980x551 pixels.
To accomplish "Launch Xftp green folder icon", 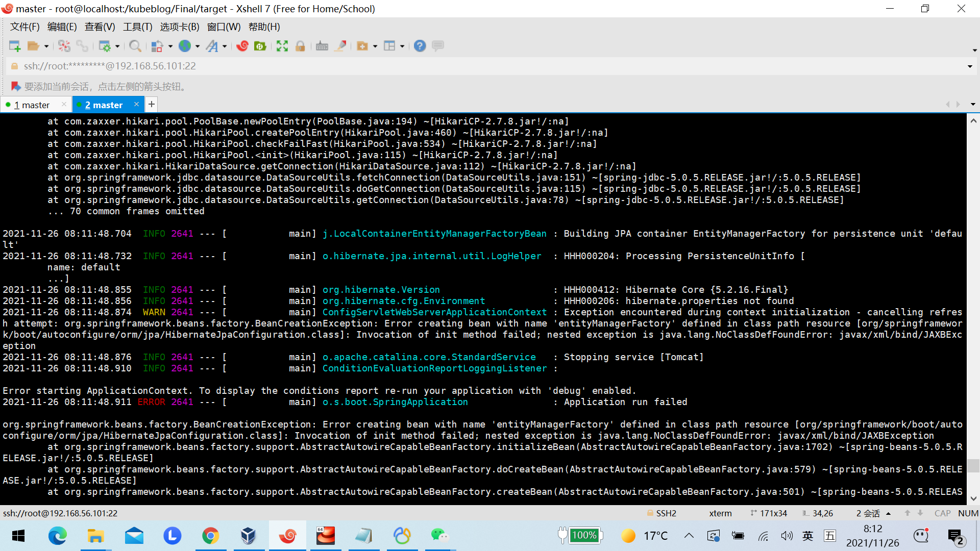I will pos(260,46).
